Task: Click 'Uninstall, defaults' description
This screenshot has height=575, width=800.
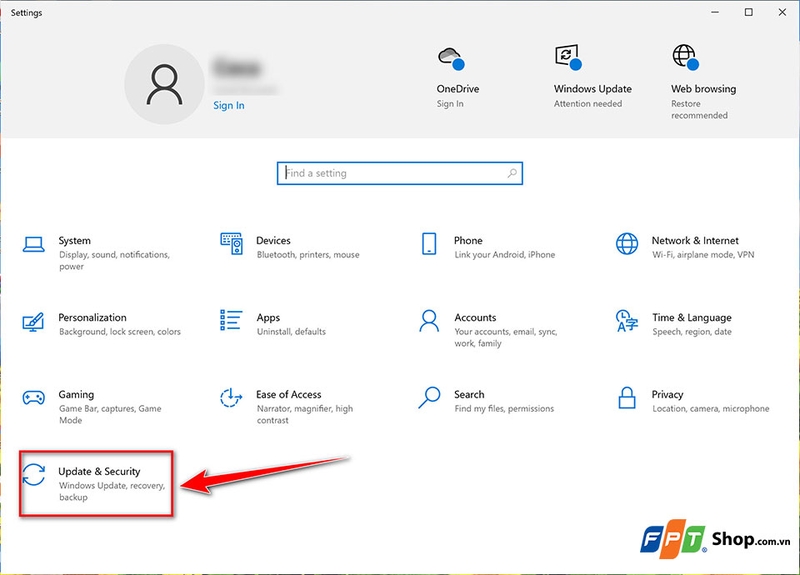Action: click(291, 332)
